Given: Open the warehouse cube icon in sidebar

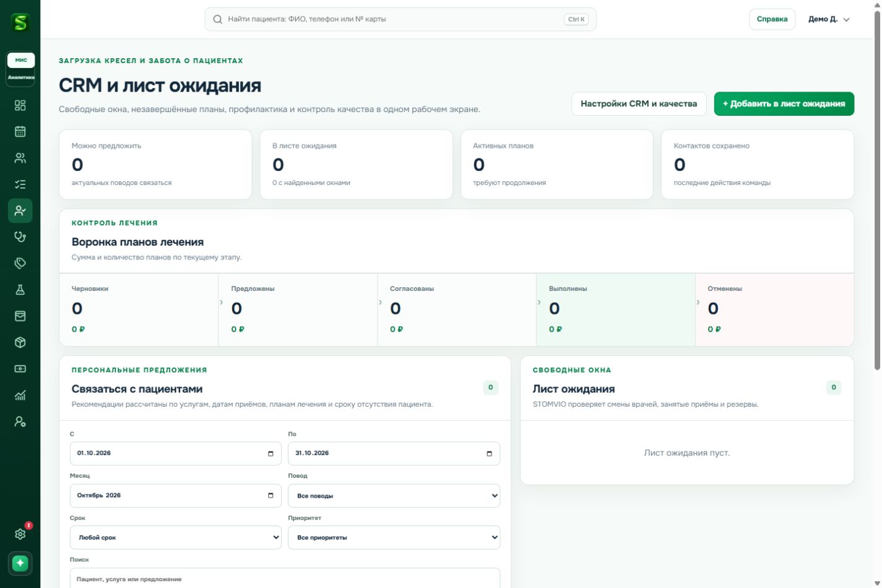Looking at the screenshot, I should coord(20,342).
